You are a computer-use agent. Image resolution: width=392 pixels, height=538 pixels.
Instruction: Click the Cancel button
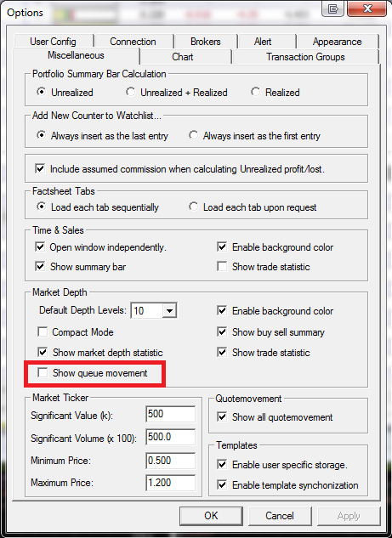[280, 516]
